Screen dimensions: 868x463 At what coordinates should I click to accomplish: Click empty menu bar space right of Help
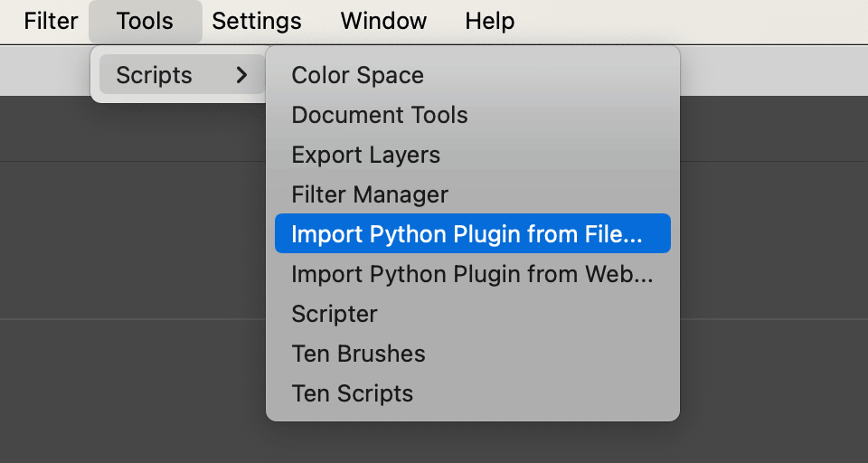pos(687,21)
